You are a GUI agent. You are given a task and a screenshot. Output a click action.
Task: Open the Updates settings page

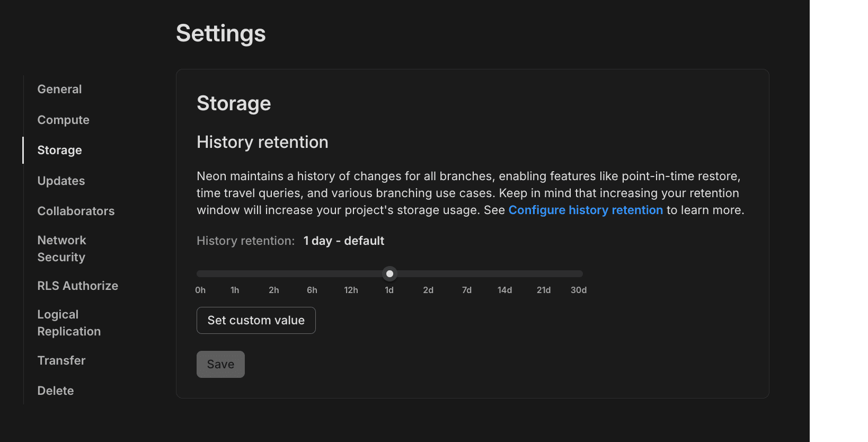pos(61,181)
